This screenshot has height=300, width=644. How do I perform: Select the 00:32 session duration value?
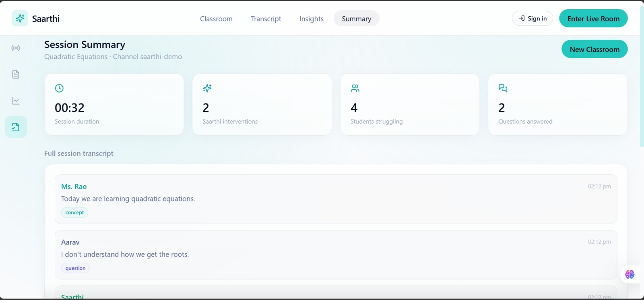point(70,108)
